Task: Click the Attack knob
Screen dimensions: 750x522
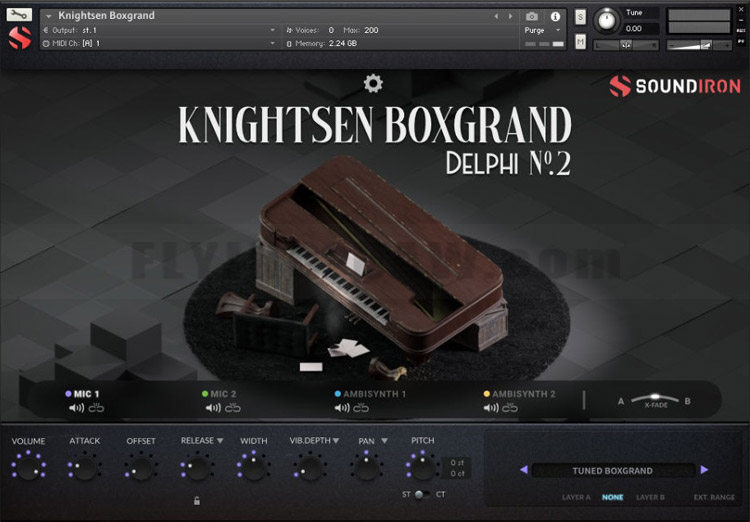Action: click(x=85, y=468)
